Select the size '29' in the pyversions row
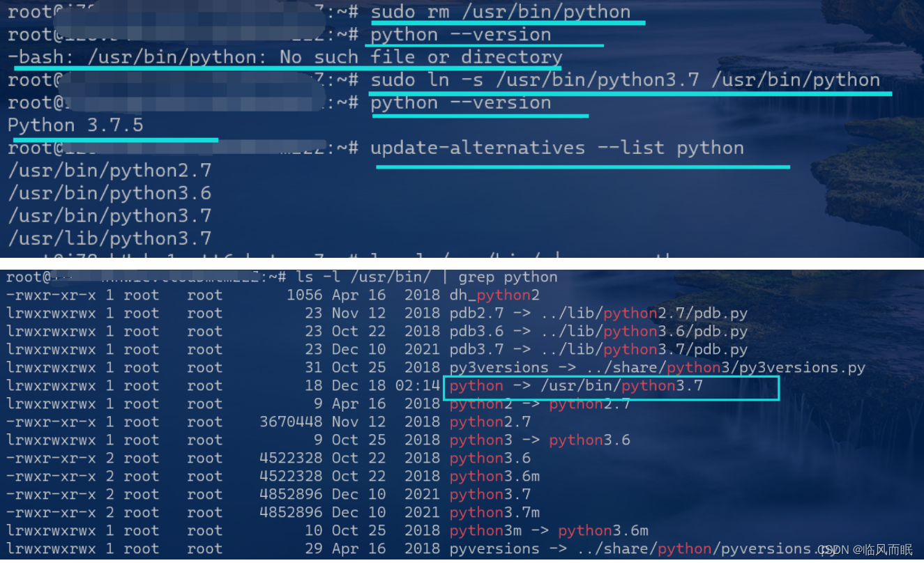This screenshot has width=924, height=563. (x=314, y=549)
